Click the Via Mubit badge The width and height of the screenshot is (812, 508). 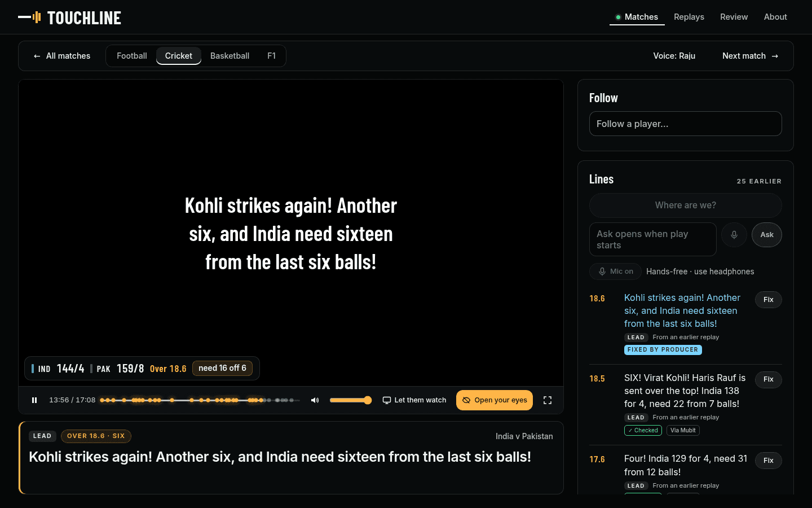point(683,430)
